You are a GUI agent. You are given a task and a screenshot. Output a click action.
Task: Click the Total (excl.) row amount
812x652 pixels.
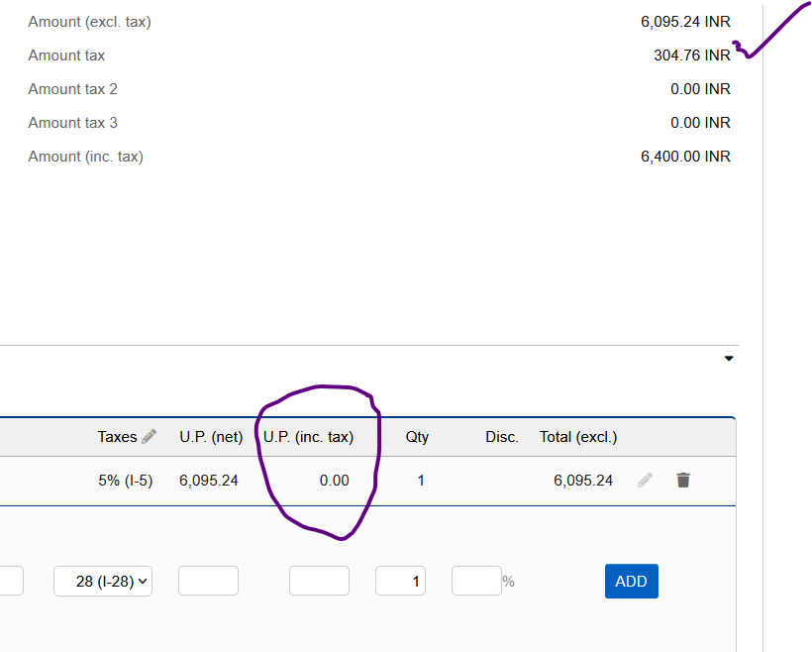(582, 481)
